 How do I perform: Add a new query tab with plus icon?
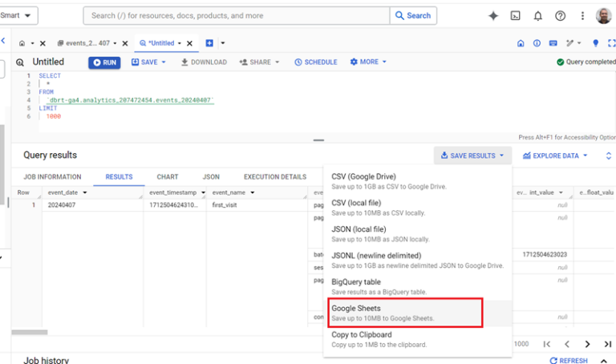[209, 43]
